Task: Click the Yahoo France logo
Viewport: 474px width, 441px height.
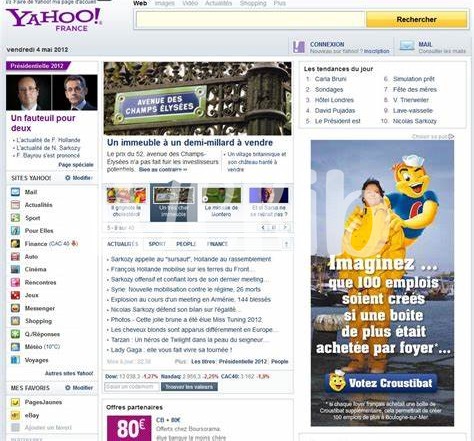Action: 54,19
